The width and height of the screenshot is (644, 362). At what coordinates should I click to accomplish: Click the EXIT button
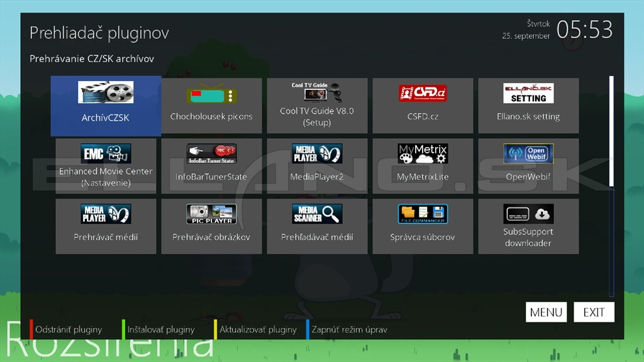pos(594,312)
